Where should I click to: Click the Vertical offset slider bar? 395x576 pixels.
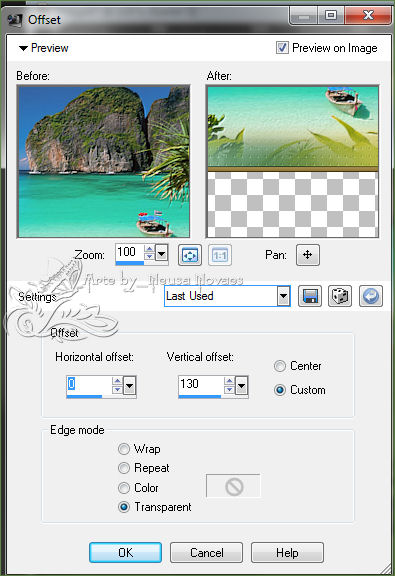coord(200,396)
